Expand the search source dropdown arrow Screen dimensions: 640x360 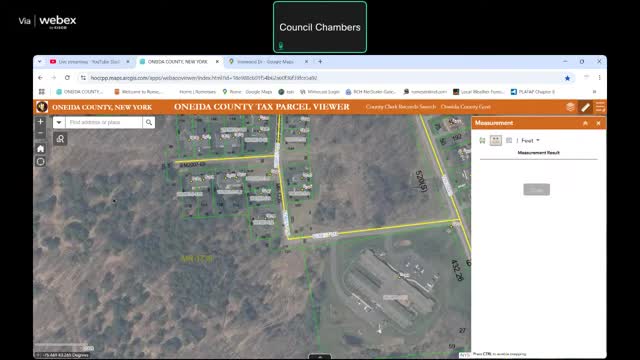[x=59, y=122]
